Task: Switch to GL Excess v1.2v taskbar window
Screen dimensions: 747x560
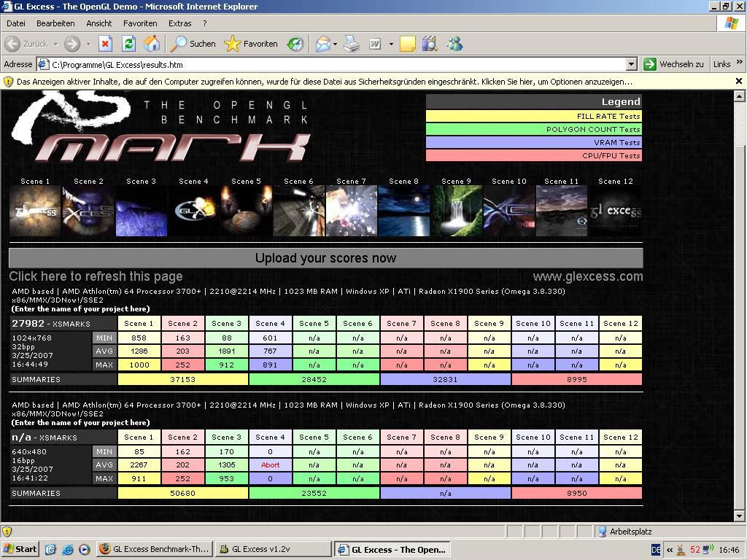Action: (x=273, y=549)
